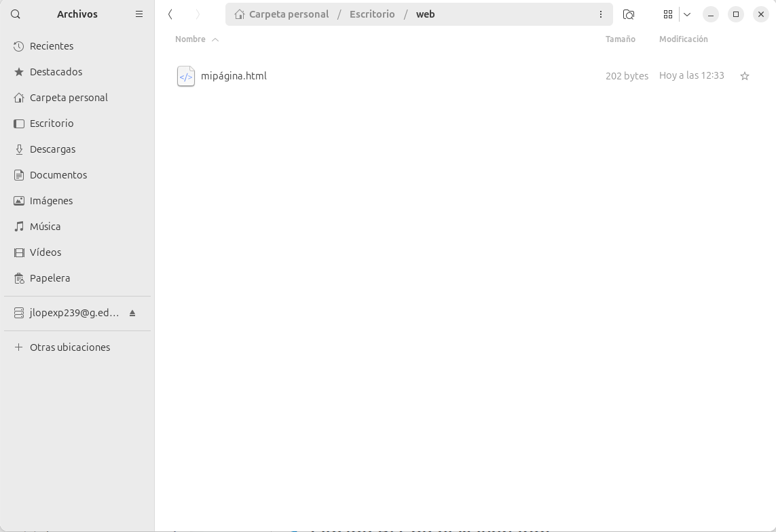This screenshot has width=776, height=532.
Task: Star the mipágina.html file
Action: coord(745,76)
